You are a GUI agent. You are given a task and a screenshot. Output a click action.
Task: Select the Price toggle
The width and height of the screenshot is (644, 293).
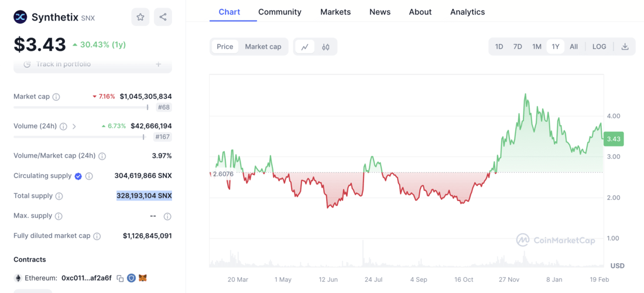click(x=225, y=47)
